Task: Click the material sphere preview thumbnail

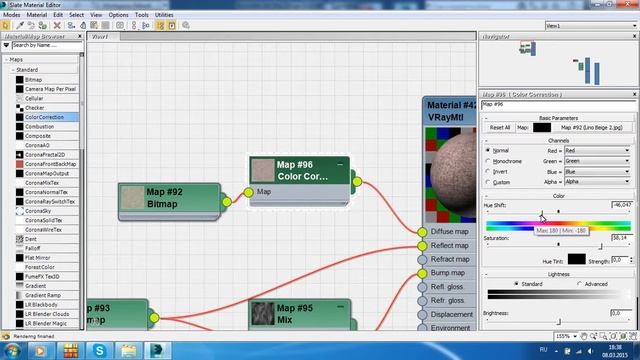Action: pyautogui.click(x=450, y=175)
